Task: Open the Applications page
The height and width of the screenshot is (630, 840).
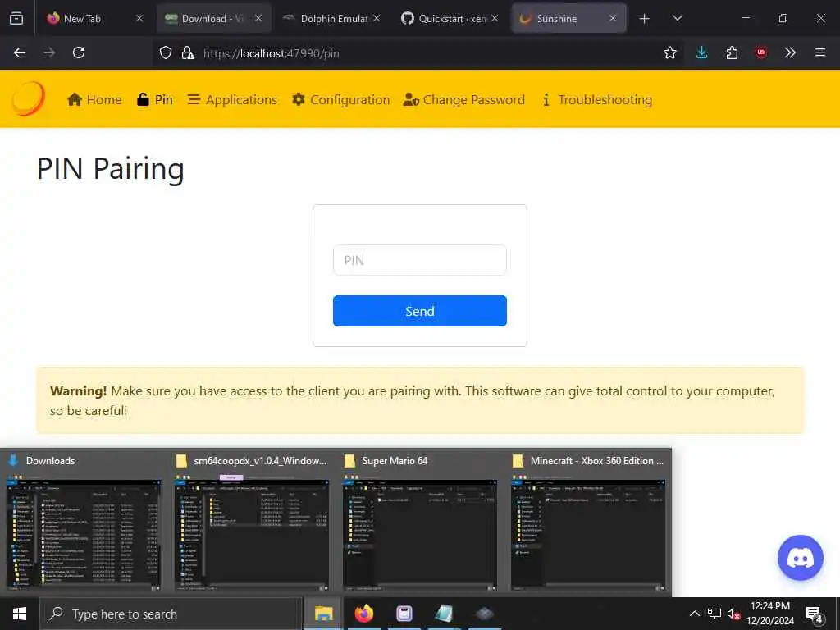Action: tap(232, 99)
